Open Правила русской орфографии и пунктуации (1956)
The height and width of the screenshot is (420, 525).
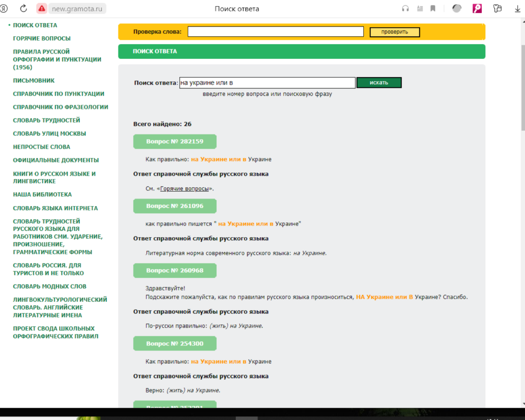click(x=57, y=59)
